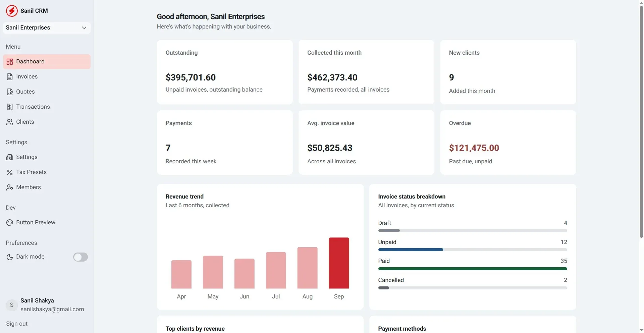Click the Draft status progress bar
Image resolution: width=644 pixels, height=333 pixels.
click(473, 231)
